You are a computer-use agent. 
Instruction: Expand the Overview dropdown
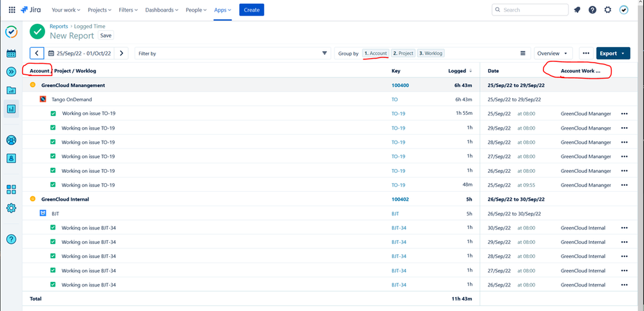[553, 54]
